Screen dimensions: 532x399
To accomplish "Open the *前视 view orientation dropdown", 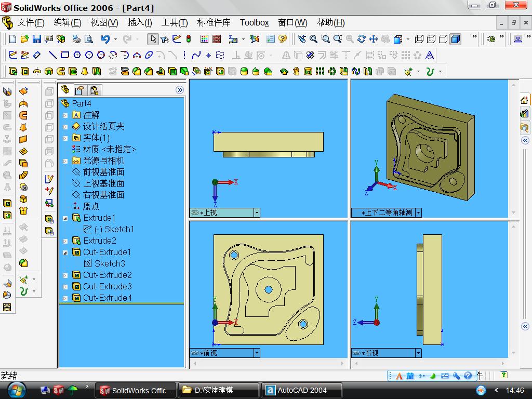I will [257, 353].
